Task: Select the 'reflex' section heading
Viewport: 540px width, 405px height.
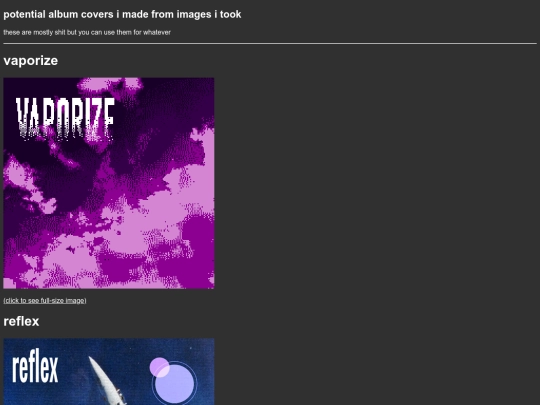Action: point(21,321)
